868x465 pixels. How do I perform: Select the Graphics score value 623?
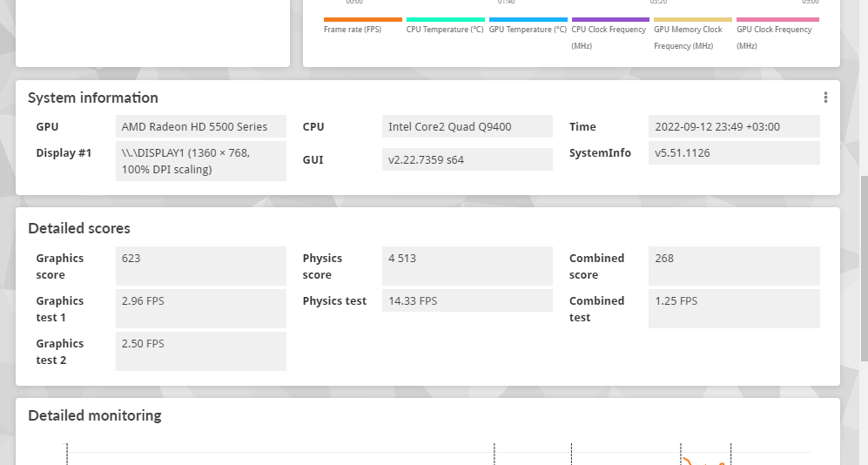pos(201,266)
